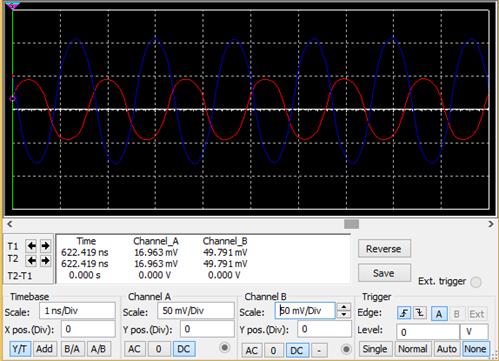Toggle the Channel B terminal radio button
Screen dimensions: 499x361
pyautogui.click(x=346, y=349)
